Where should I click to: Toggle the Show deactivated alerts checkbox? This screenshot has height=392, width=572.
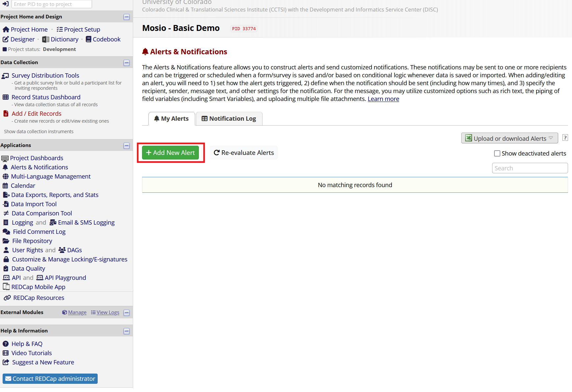pos(497,154)
